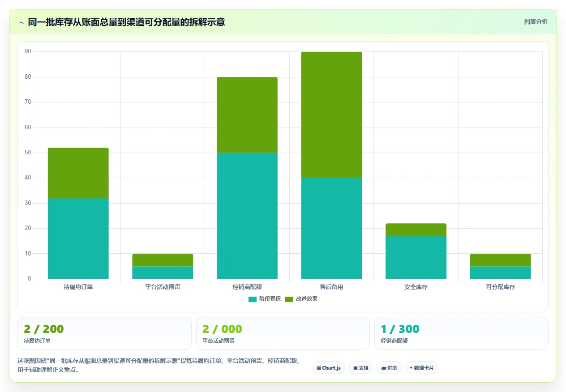The width and height of the screenshot is (566, 392).
Task: Click the y-axis value 90
Action: [x=28, y=51]
